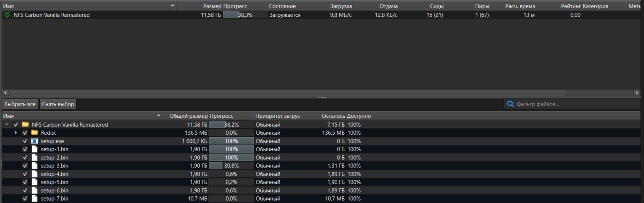644x203 pixels.
Task: Click the folder icon for NFS Carbon Vanilla Remastered
Action: coord(25,124)
